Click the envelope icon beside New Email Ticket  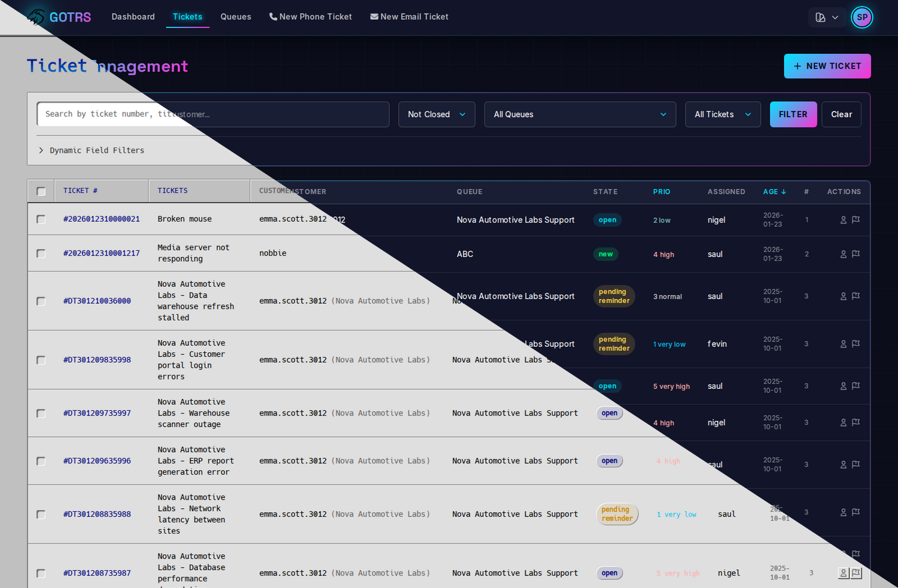[x=374, y=16]
